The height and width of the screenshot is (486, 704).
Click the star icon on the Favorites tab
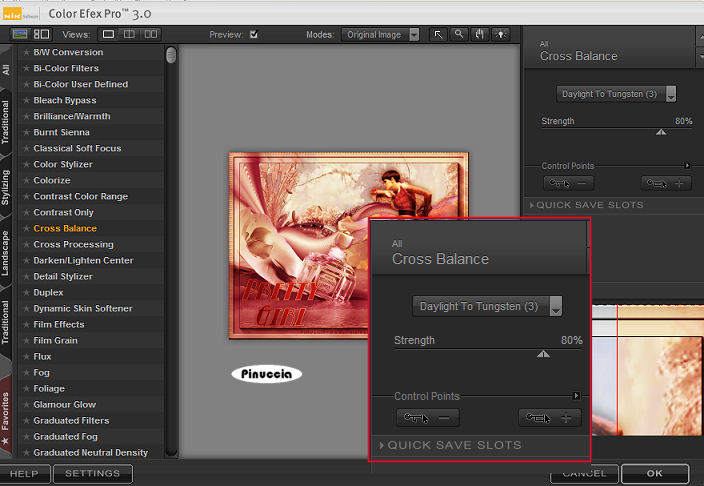pyautogui.click(x=5, y=441)
